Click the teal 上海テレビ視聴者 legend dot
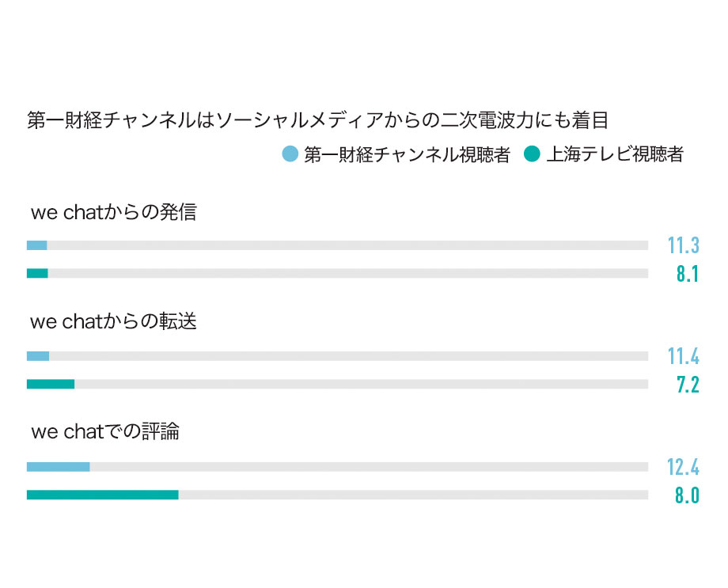The height and width of the screenshot is (588, 728). (x=532, y=154)
